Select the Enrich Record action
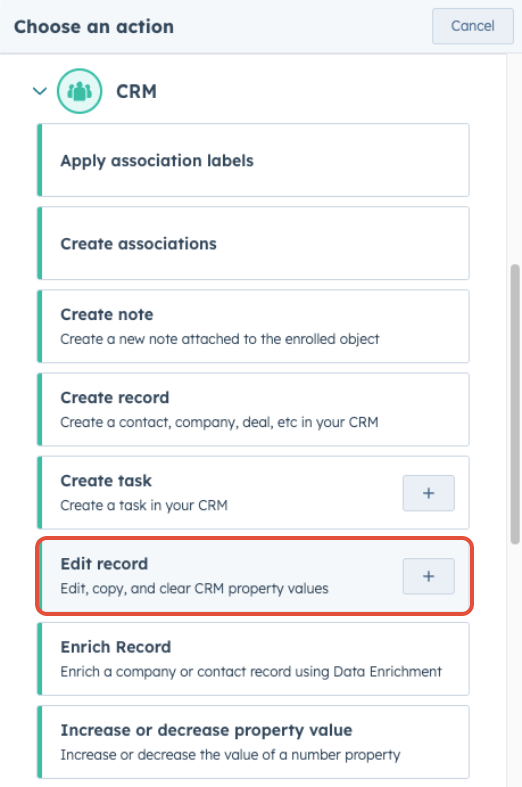The width and height of the screenshot is (522, 787). (253, 659)
